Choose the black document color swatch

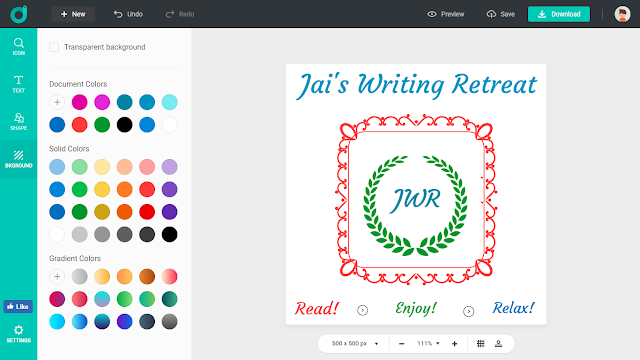pyautogui.click(x=124, y=124)
